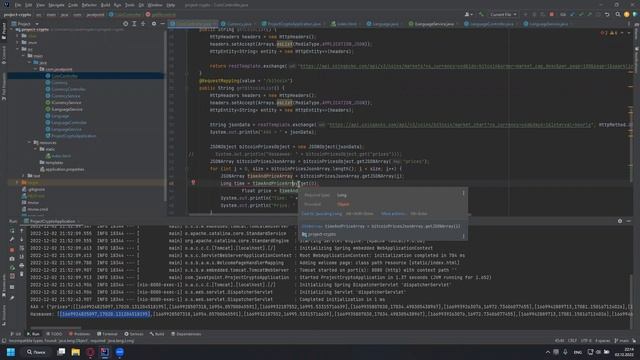This screenshot has width=640, height=360.
Task: Open the Dependencies tool window tab
Action: 186,334
